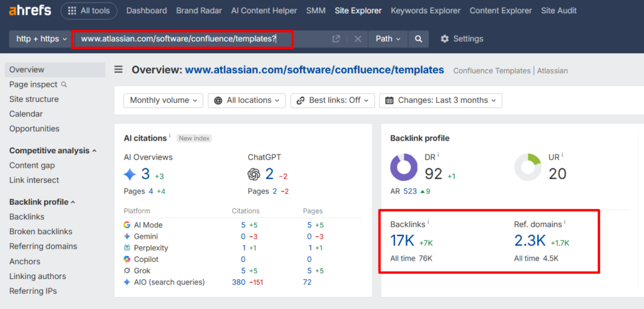The image size is (644, 309).
Task: Click the AI Overviews sparkle icon
Action: pos(130,175)
